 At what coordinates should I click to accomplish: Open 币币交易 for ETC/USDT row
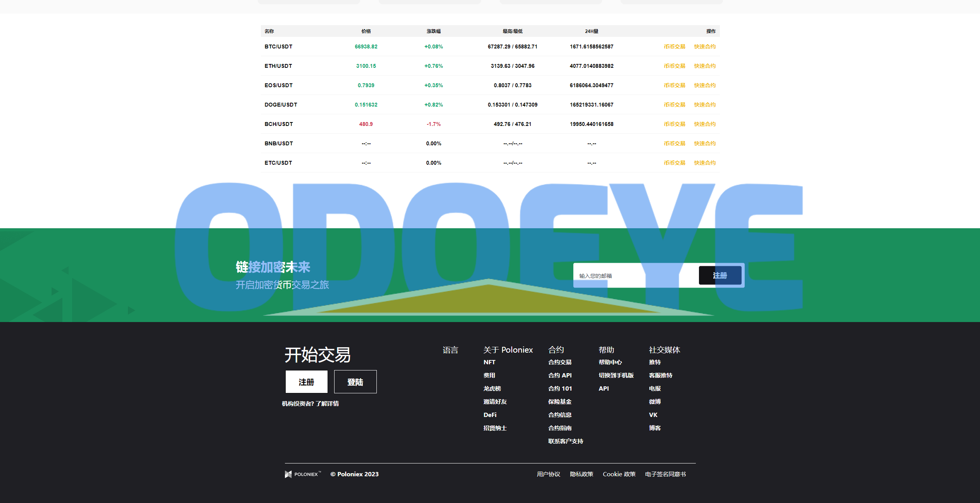[674, 163]
